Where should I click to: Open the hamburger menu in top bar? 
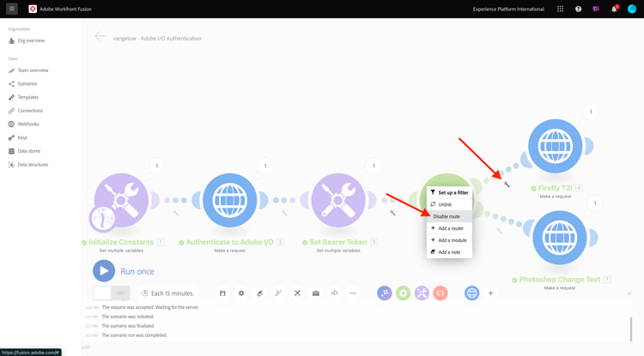pyautogui.click(x=12, y=9)
